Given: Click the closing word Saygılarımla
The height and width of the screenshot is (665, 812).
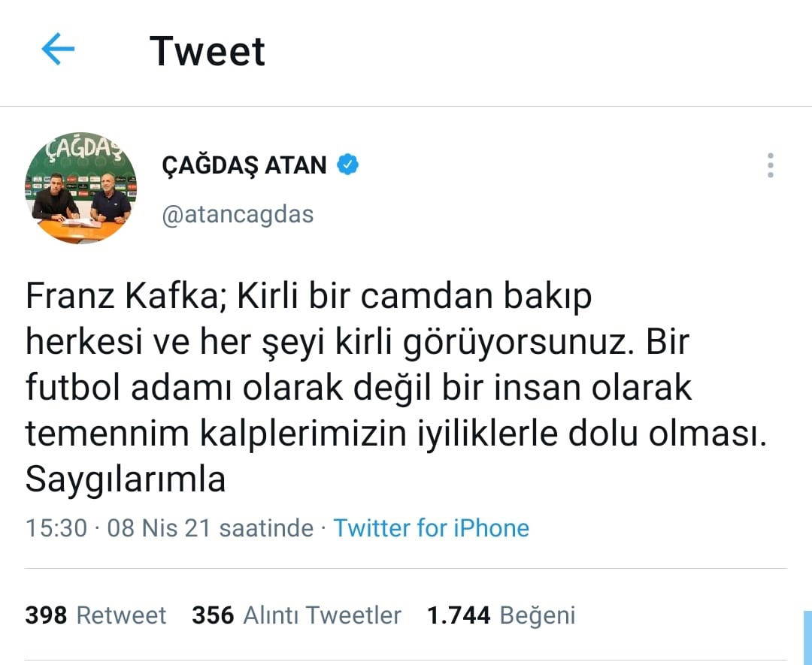Looking at the screenshot, I should click(126, 479).
